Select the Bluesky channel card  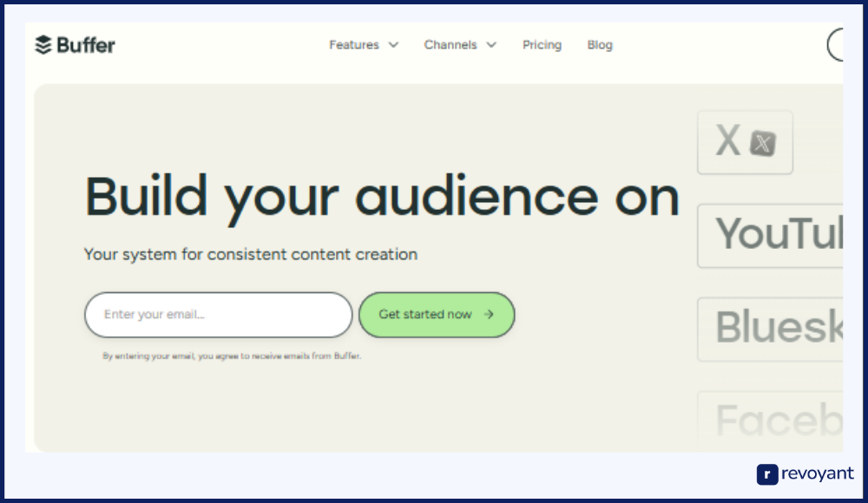coord(770,330)
